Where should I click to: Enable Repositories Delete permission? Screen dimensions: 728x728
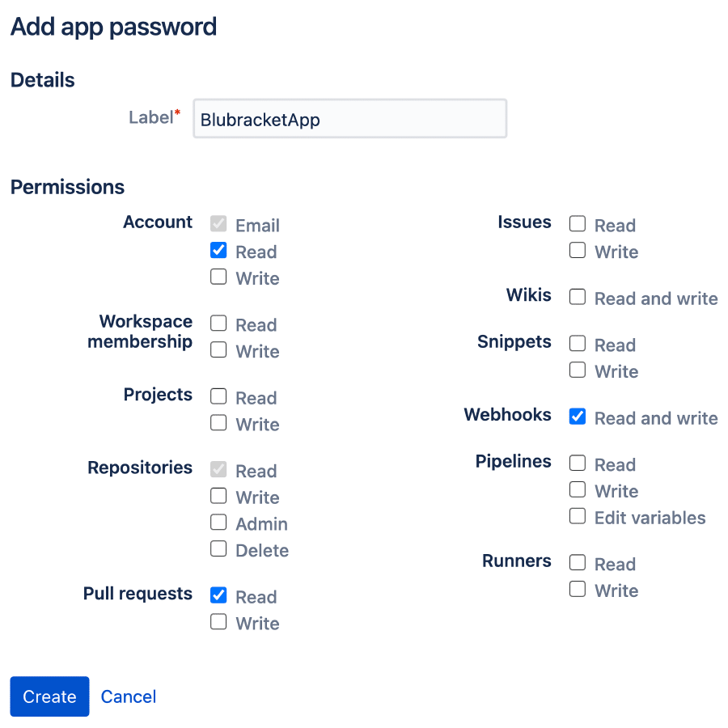[x=218, y=549]
